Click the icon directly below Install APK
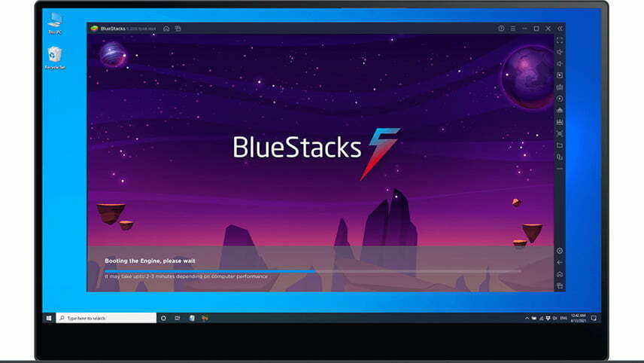Screen dimensions: 644x363 [560, 122]
